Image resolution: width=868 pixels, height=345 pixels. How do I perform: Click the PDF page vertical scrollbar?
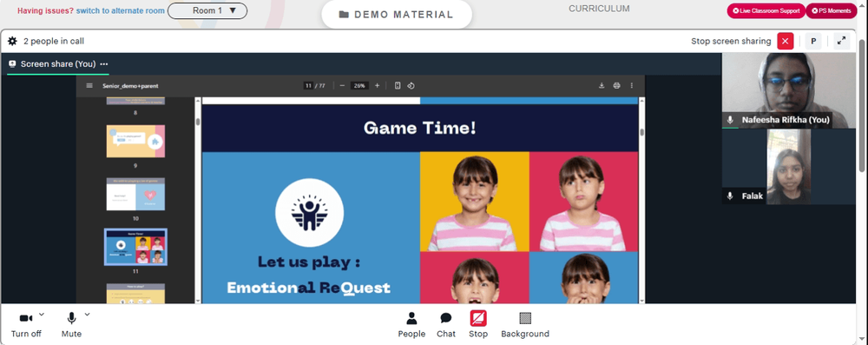(x=641, y=132)
